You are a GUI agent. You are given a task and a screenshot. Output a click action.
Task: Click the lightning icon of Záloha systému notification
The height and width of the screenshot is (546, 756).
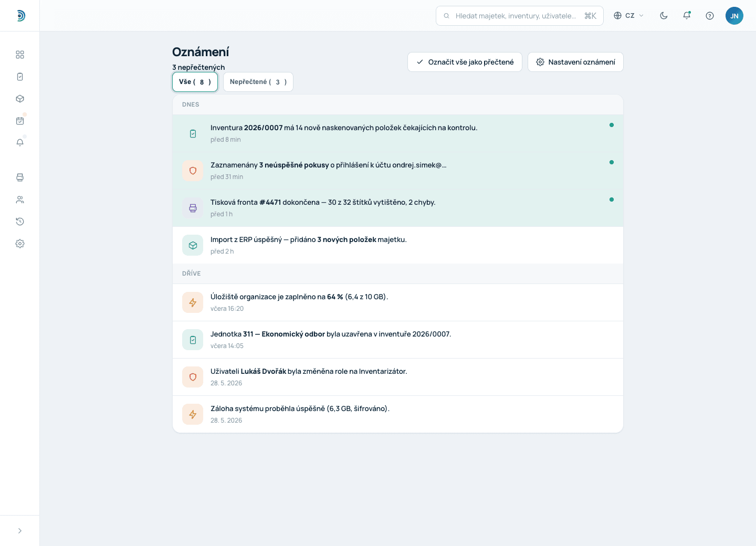(x=193, y=414)
